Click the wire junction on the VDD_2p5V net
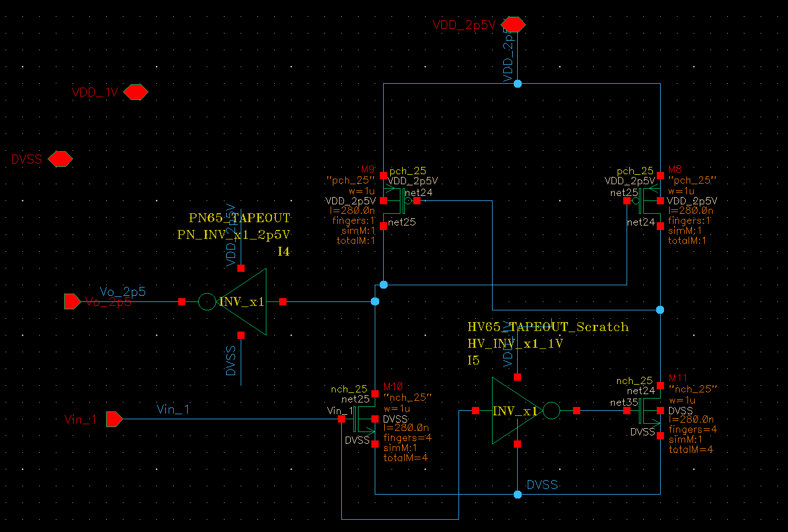 pyautogui.click(x=517, y=83)
